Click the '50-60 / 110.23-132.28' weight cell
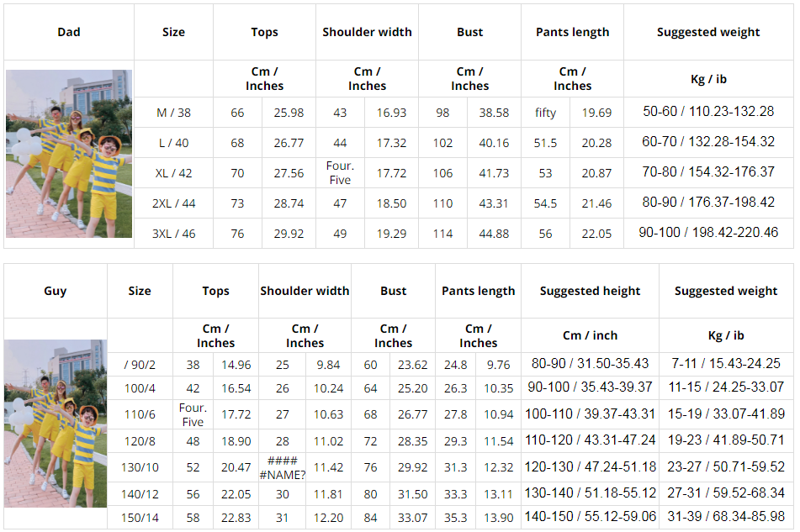 click(708, 112)
